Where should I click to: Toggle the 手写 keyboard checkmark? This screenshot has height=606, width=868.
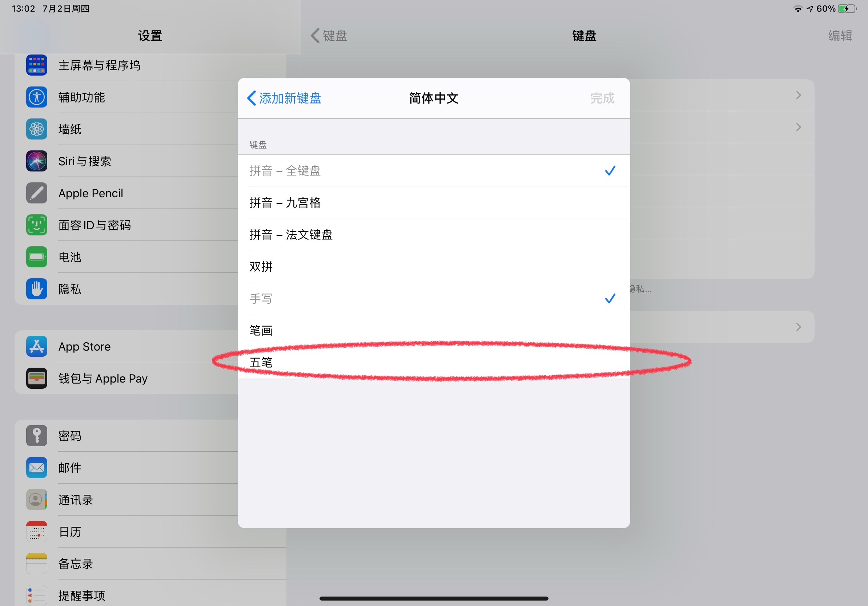(610, 299)
